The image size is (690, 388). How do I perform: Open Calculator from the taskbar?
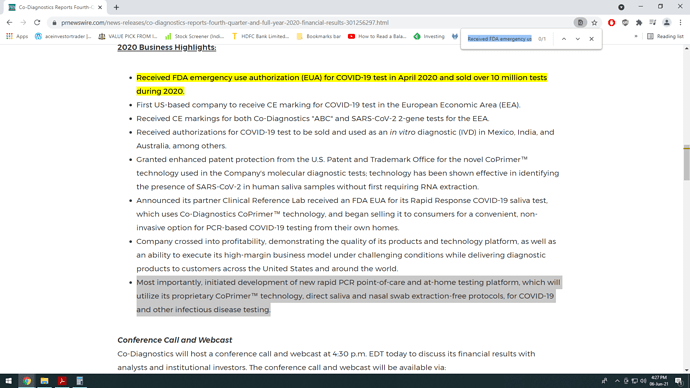point(80,381)
